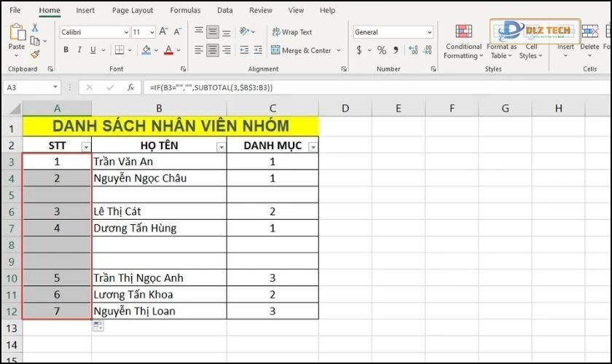Toggle Wrap Text on selected cells
The height and width of the screenshot is (364, 612).
[291, 32]
